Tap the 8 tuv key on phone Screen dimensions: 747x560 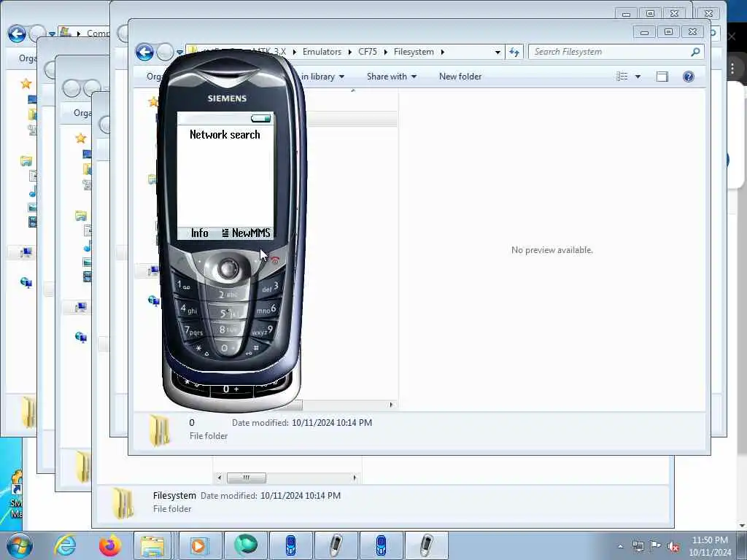coord(228,330)
